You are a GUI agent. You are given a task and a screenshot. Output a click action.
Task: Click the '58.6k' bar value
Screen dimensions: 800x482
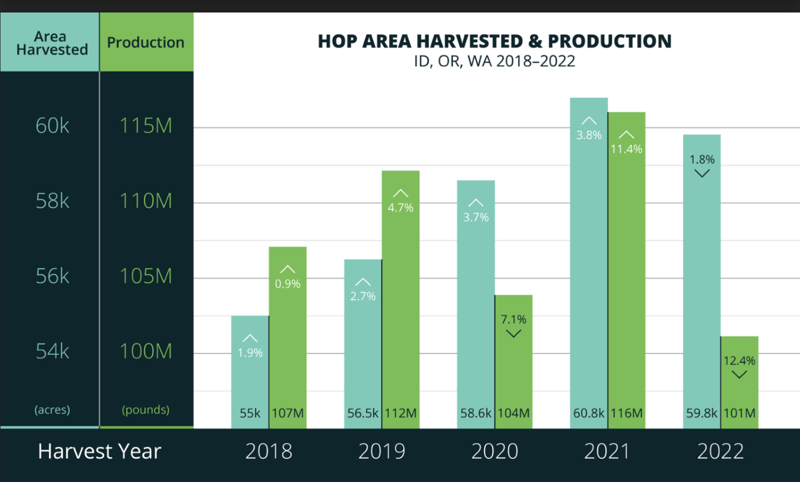coord(476,413)
